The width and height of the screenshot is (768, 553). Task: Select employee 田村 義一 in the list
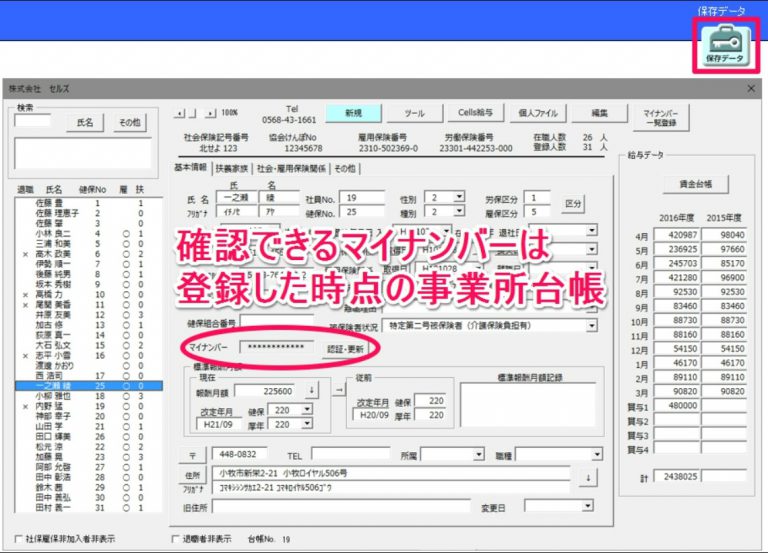[x=88, y=507]
